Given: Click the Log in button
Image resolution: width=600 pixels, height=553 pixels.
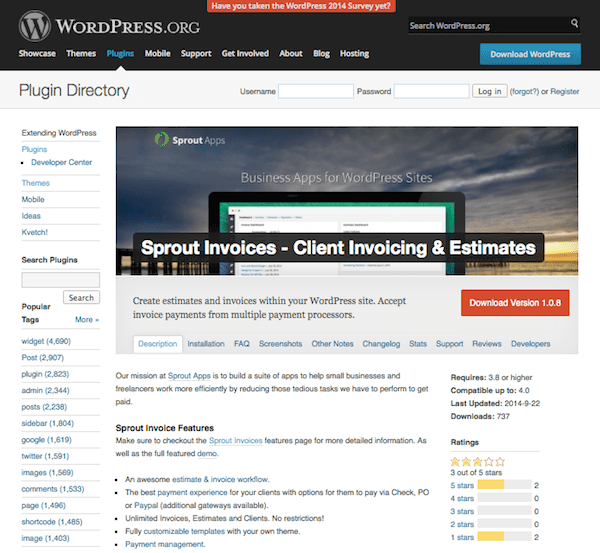Looking at the screenshot, I should 489,91.
